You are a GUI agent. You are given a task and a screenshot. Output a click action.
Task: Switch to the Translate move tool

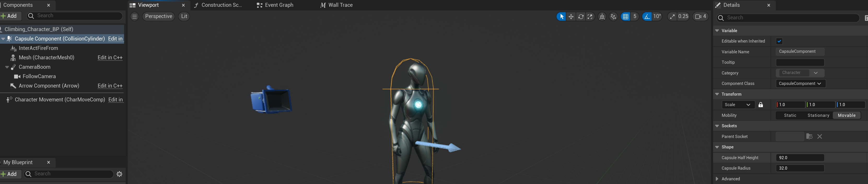(571, 16)
